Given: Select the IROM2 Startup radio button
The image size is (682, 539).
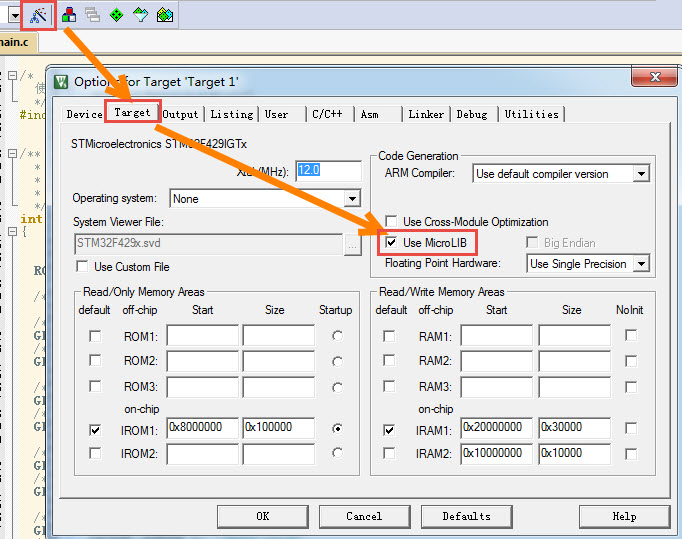Looking at the screenshot, I should 337,453.
